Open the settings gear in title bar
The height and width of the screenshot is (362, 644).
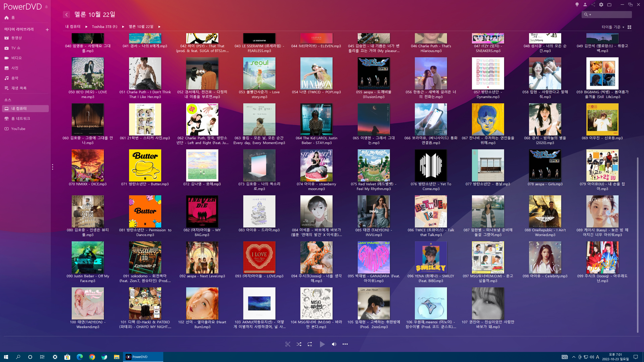[x=601, y=5]
